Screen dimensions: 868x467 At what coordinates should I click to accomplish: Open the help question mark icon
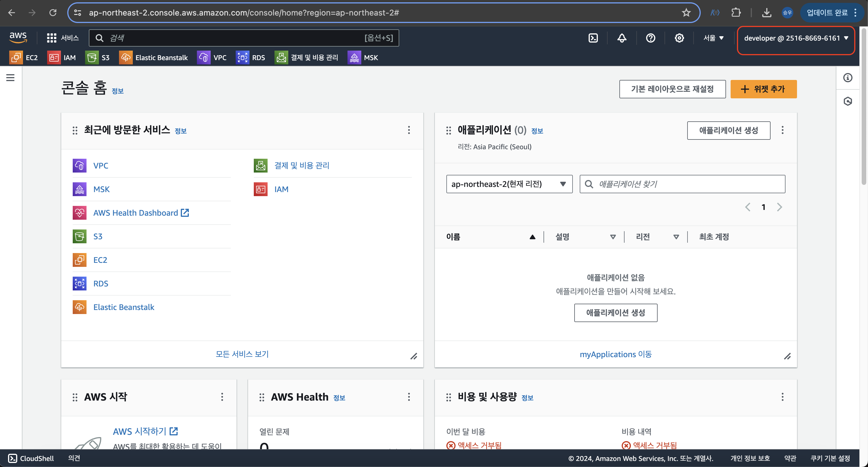pos(650,38)
